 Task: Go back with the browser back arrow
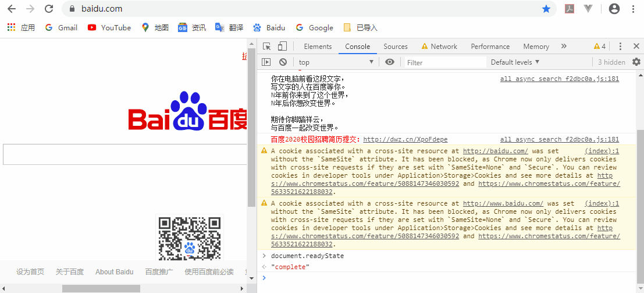[12, 9]
